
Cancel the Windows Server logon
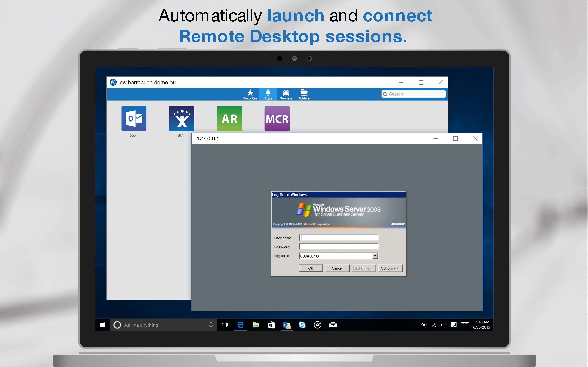point(337,268)
